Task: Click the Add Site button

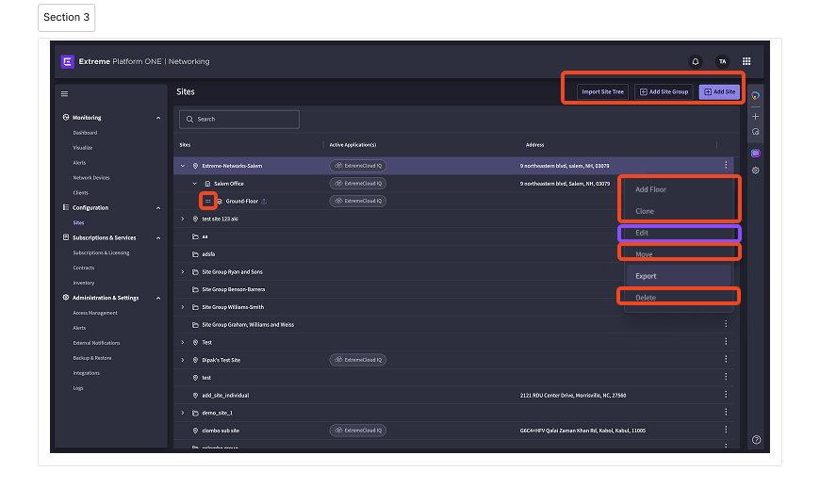Action: (719, 92)
